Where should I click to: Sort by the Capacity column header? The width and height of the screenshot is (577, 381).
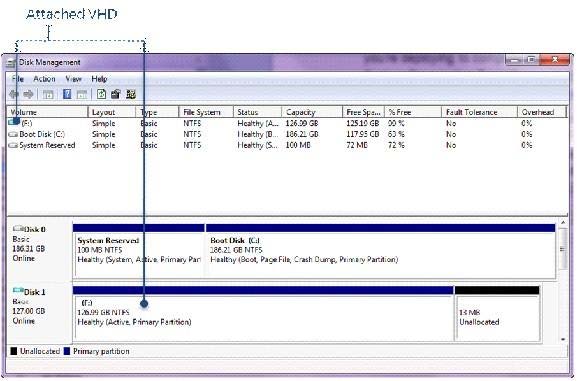pos(312,112)
